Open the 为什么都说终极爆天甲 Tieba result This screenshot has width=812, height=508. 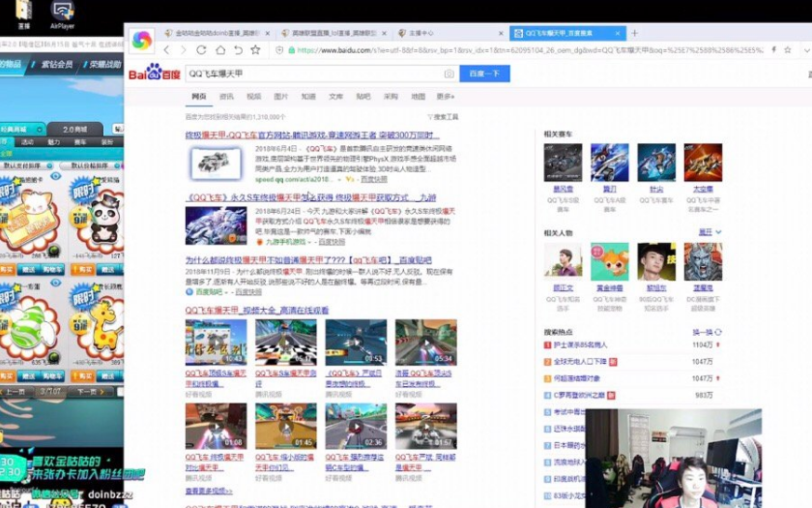pos(308,260)
